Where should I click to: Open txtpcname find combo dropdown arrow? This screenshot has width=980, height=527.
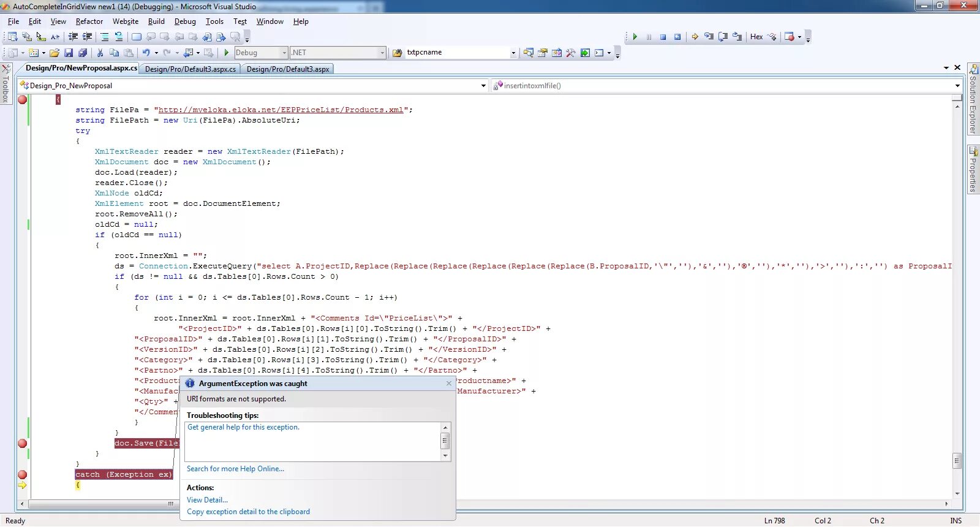pos(513,53)
